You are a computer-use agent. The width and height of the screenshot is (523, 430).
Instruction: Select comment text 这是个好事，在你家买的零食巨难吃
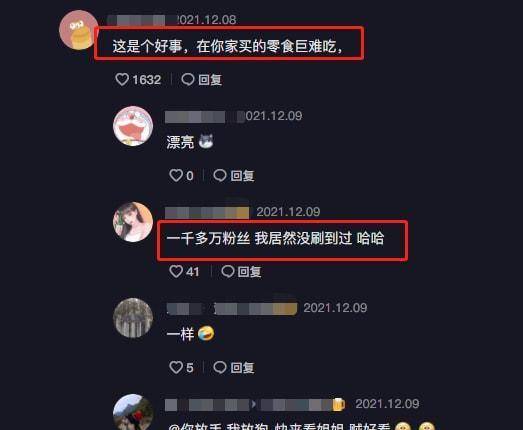point(224,46)
